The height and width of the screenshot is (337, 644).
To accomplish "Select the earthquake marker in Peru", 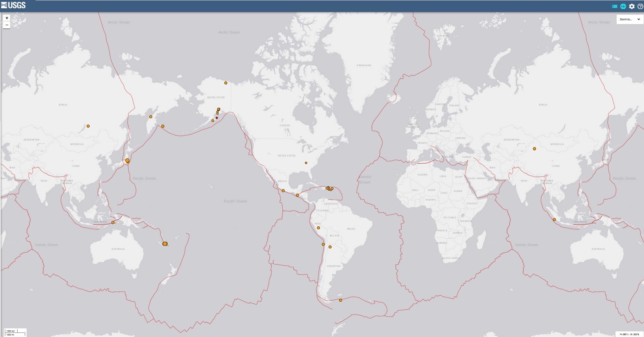I will (318, 228).
